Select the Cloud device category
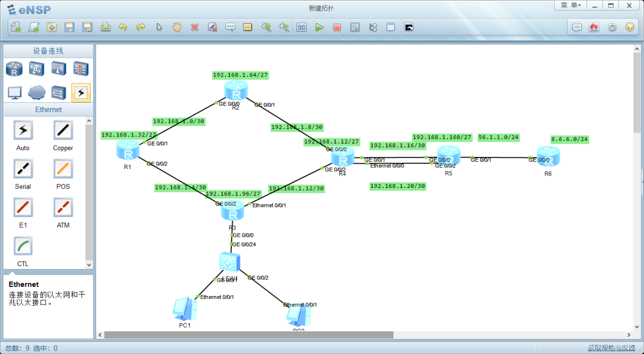This screenshot has height=354, width=644. point(37,93)
